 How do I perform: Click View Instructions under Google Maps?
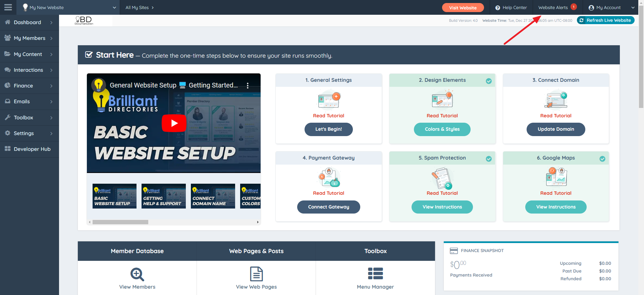point(556,207)
